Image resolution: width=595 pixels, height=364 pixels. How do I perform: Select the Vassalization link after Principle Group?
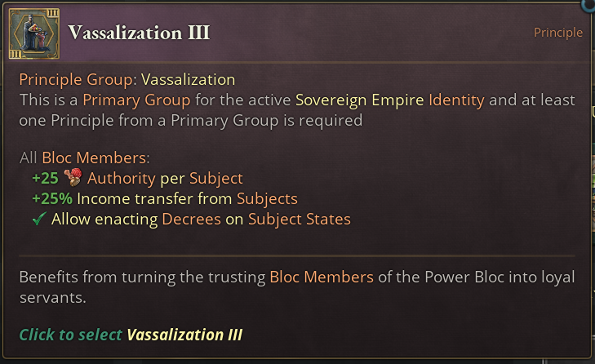(188, 79)
